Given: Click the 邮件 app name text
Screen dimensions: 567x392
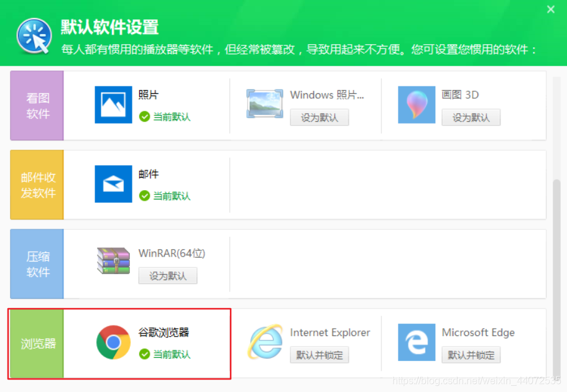Looking at the screenshot, I should pos(148,174).
